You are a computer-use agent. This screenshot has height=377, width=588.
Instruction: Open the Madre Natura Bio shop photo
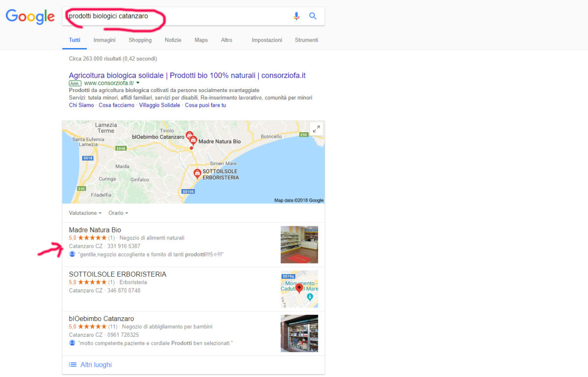(x=299, y=244)
